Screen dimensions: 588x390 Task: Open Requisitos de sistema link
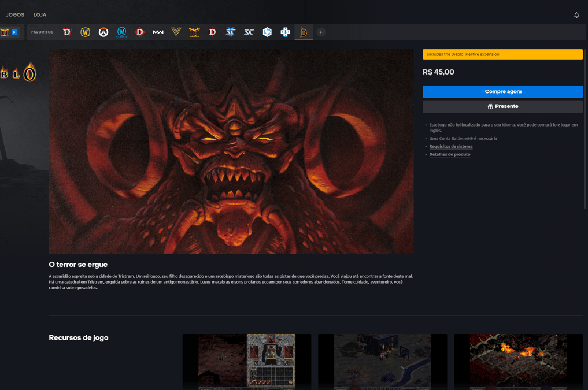[451, 147]
